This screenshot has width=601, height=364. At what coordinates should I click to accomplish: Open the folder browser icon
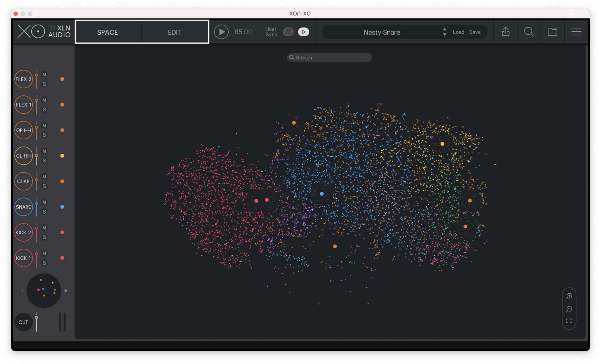[553, 32]
